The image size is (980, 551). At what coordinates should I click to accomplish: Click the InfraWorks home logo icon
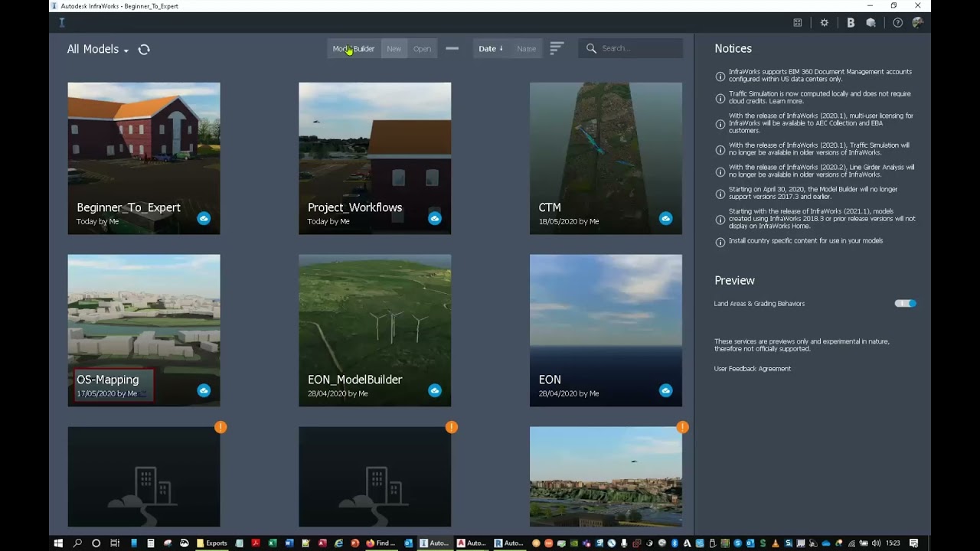pos(62,23)
